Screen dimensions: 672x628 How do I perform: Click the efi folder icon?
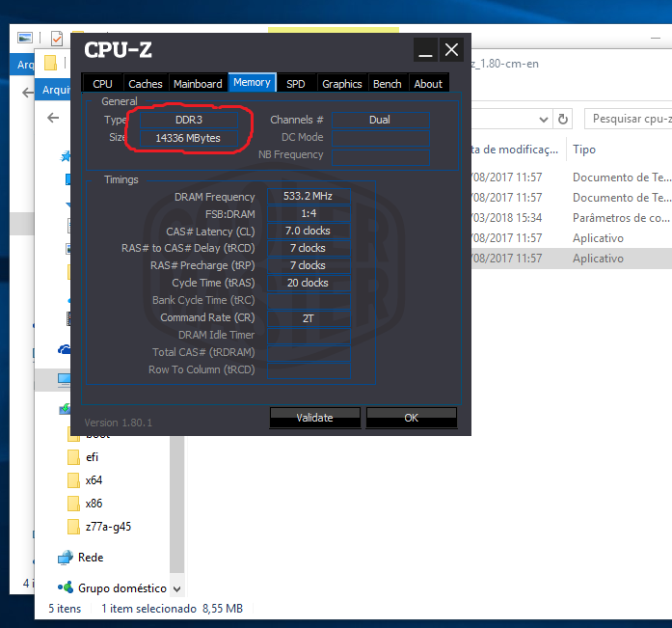pyautogui.click(x=73, y=457)
